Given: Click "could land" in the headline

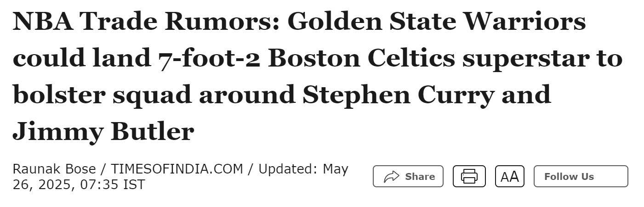Looking at the screenshot, I should (x=79, y=58).
